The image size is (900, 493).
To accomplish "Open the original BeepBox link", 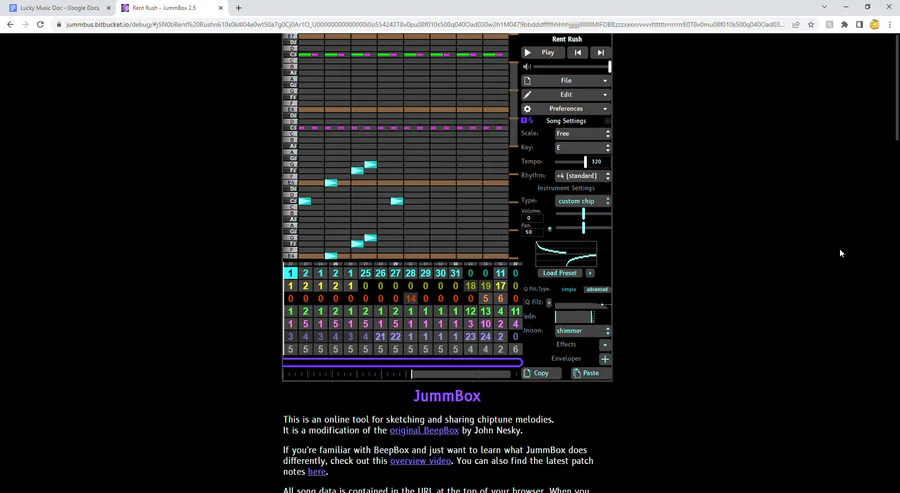I will pyautogui.click(x=424, y=430).
